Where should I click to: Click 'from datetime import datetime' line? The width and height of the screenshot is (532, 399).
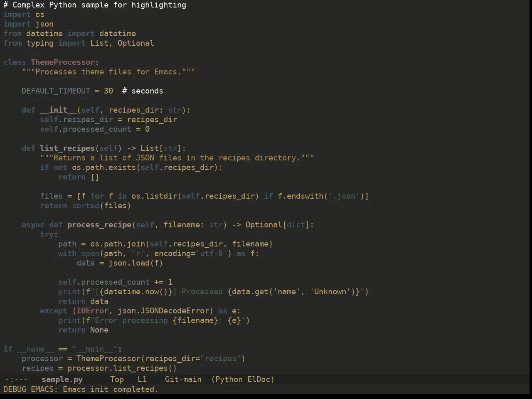(x=69, y=34)
